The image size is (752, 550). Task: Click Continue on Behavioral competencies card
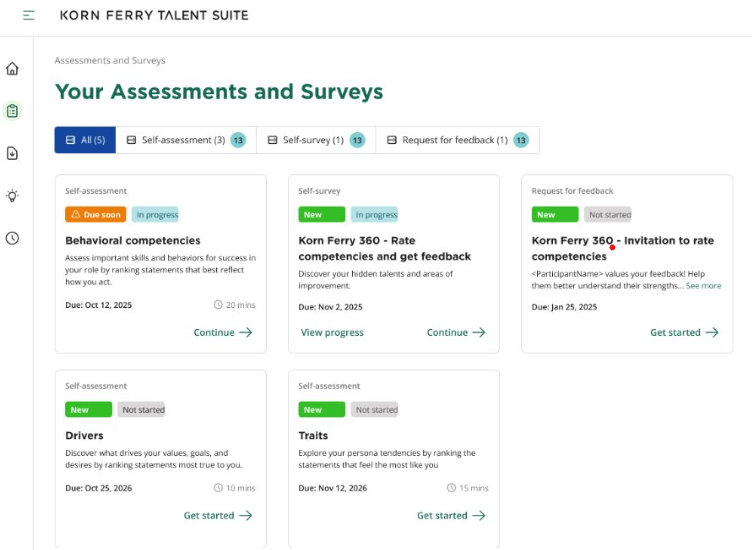223,332
